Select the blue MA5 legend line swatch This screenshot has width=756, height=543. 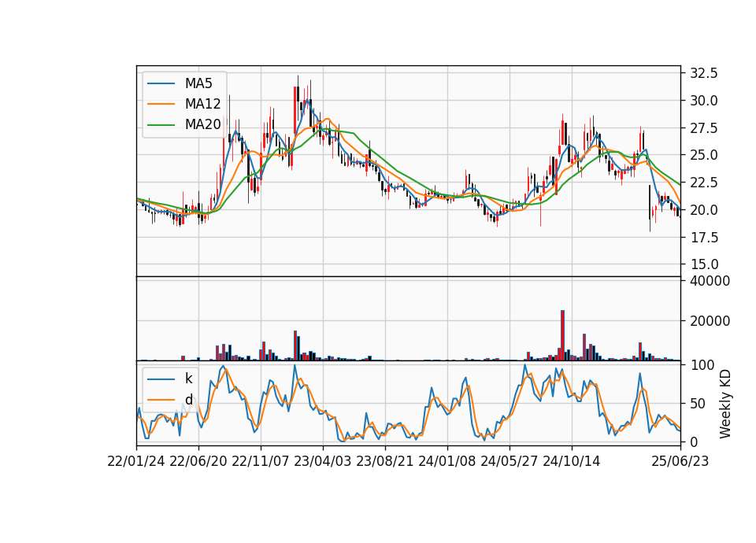161,83
